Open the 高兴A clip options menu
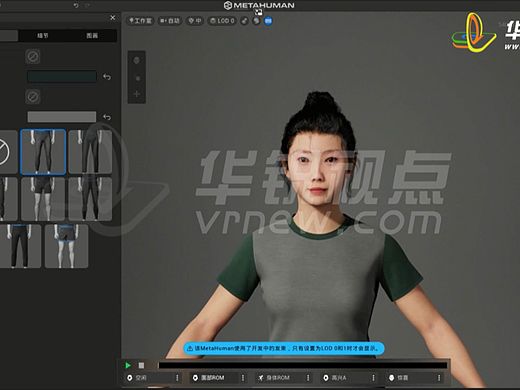The width and height of the screenshot is (520, 390). [x=373, y=378]
